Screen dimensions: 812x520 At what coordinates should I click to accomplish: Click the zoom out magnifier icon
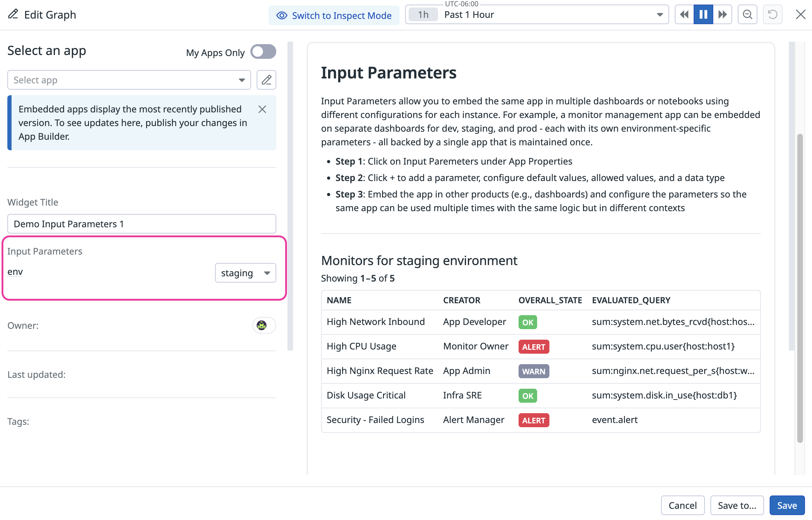click(747, 15)
